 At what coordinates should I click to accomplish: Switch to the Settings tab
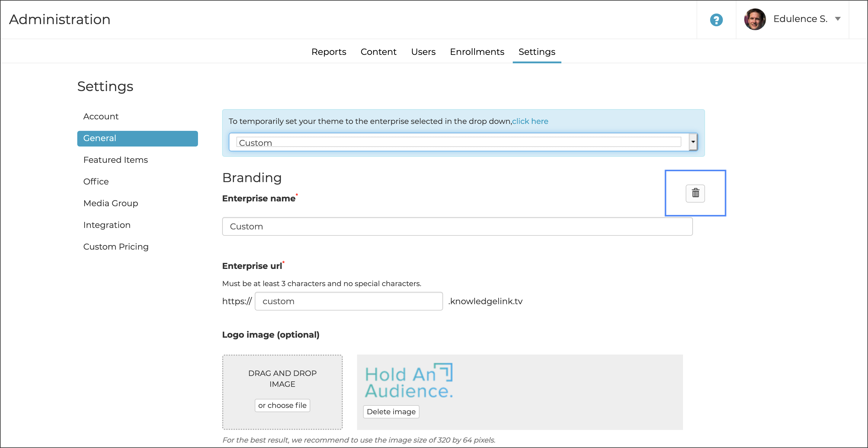(537, 52)
